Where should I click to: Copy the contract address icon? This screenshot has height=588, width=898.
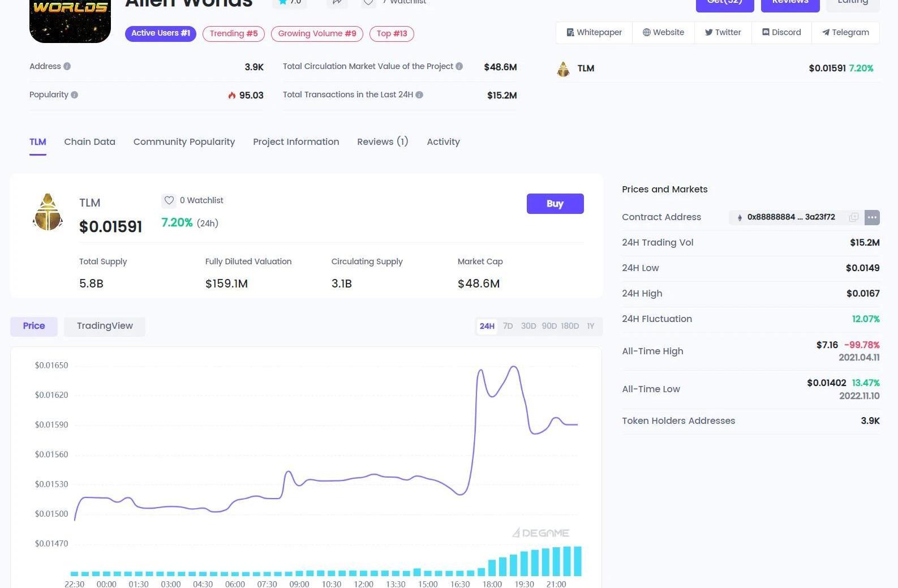tap(854, 217)
